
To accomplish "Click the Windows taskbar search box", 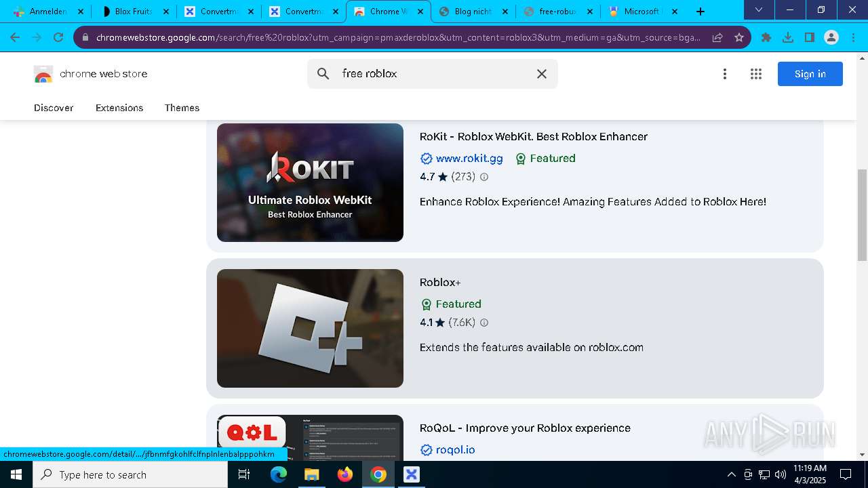I will (130, 474).
